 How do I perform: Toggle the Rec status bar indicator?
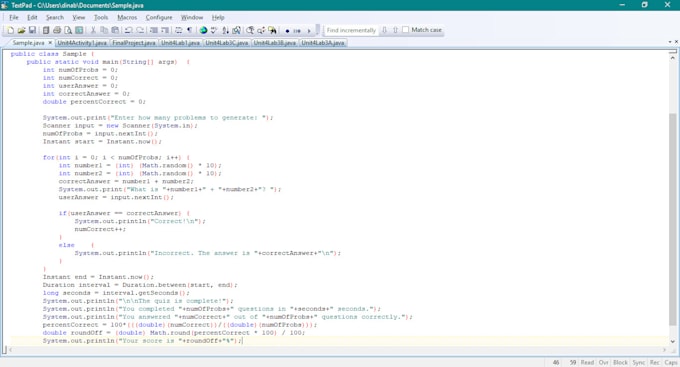tap(654, 363)
